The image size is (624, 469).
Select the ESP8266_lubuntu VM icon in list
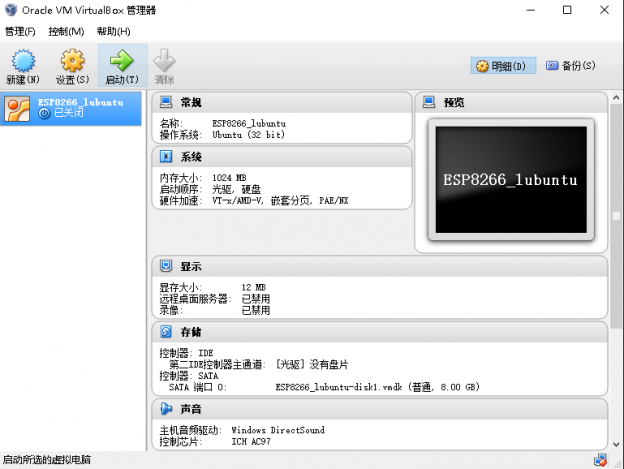17,109
